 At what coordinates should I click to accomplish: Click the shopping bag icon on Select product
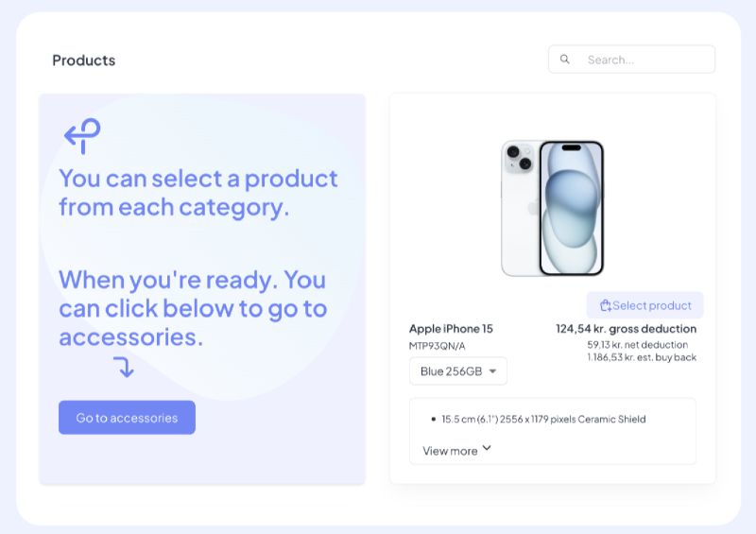(606, 305)
